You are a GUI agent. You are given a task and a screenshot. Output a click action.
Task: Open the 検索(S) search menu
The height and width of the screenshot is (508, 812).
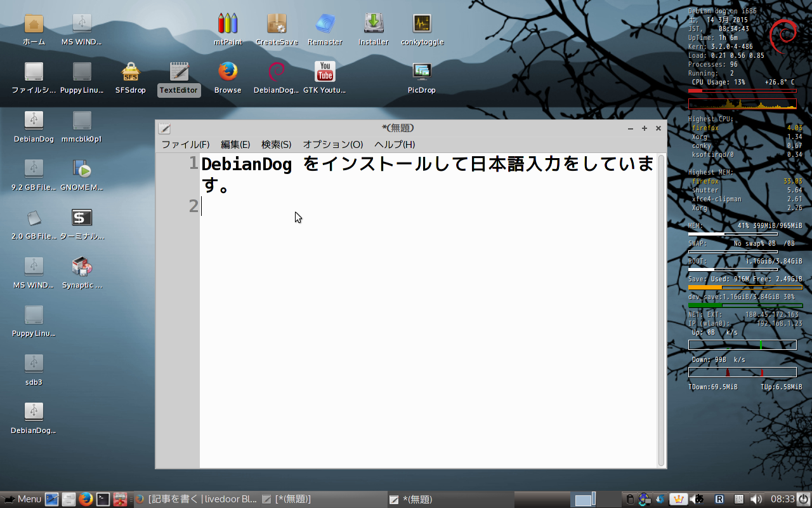(277, 145)
